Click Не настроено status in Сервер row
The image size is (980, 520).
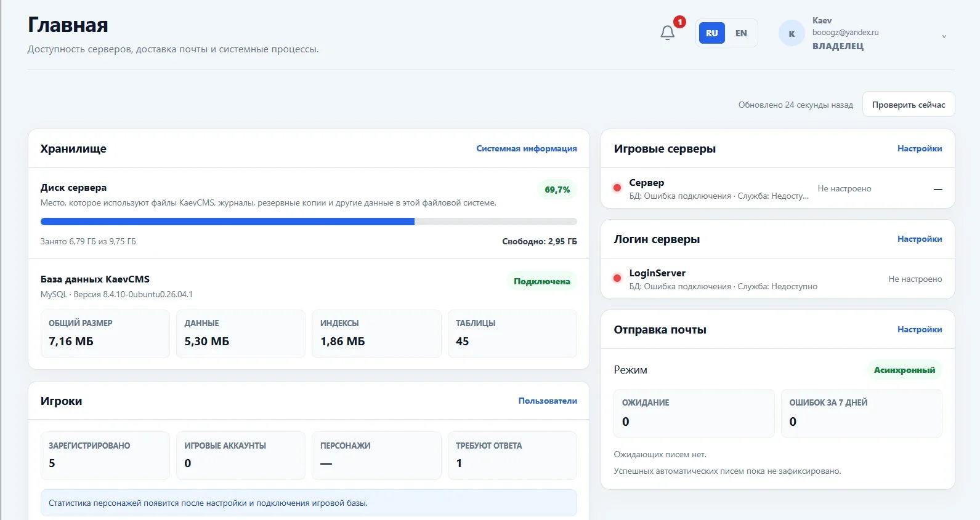[844, 188]
